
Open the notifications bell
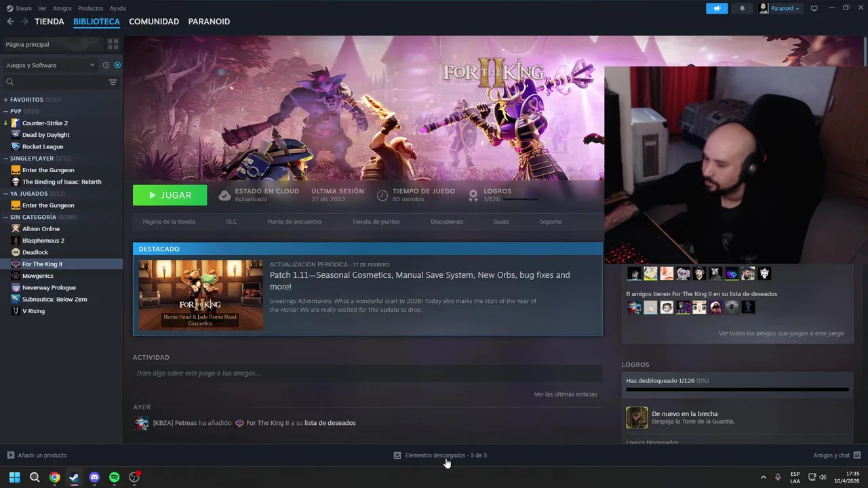tap(742, 8)
